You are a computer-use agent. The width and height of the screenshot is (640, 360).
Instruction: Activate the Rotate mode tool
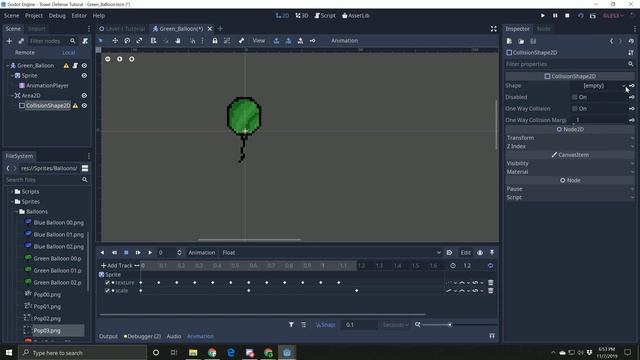pos(127,40)
